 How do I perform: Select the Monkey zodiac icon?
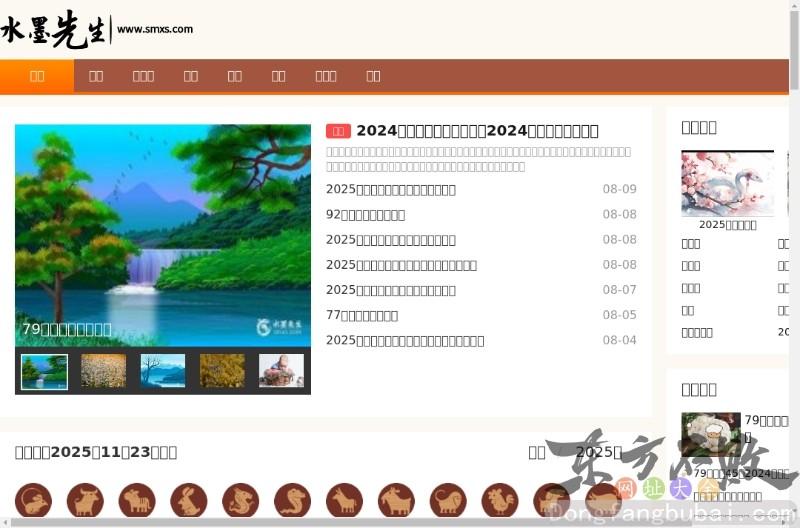(x=448, y=500)
